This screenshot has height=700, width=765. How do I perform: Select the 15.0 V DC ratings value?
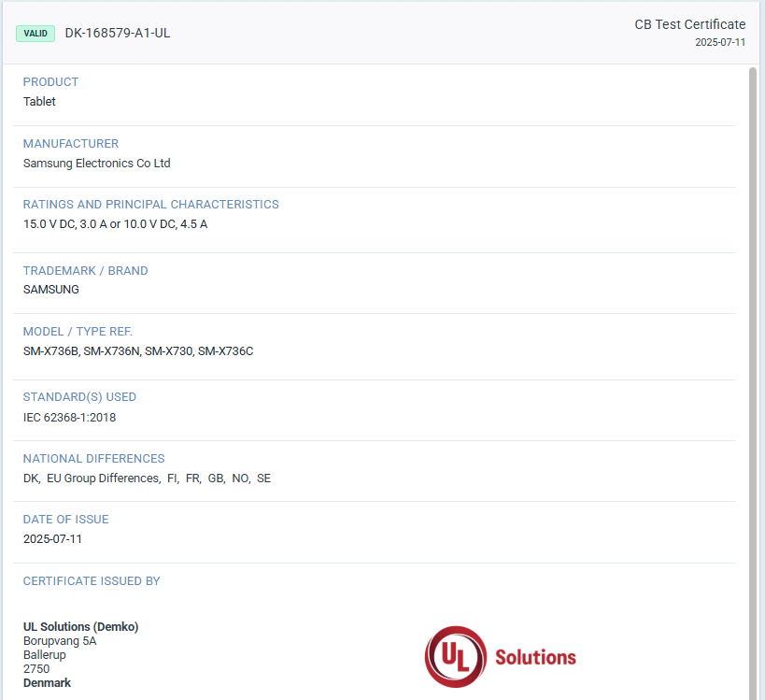115,224
